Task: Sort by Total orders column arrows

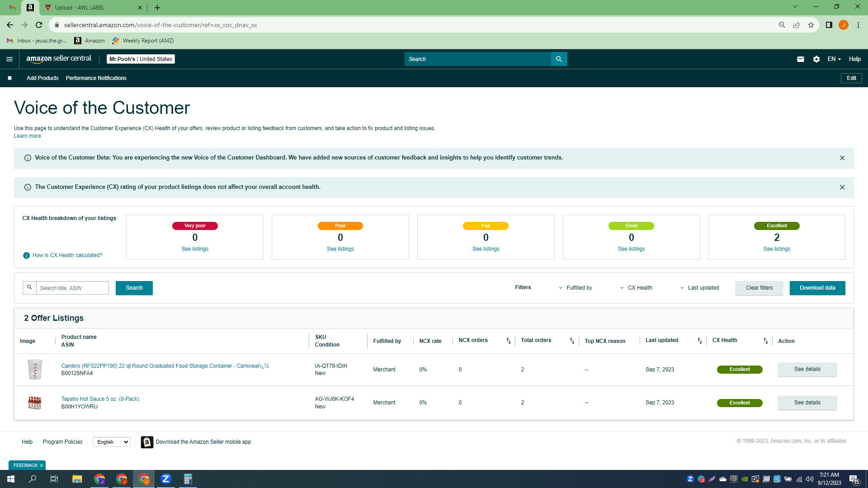Action: (572, 341)
